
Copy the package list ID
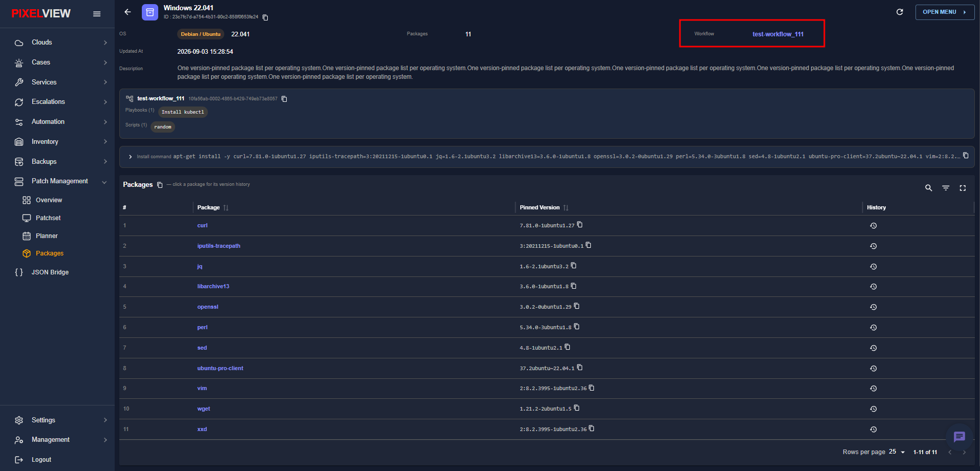[265, 17]
